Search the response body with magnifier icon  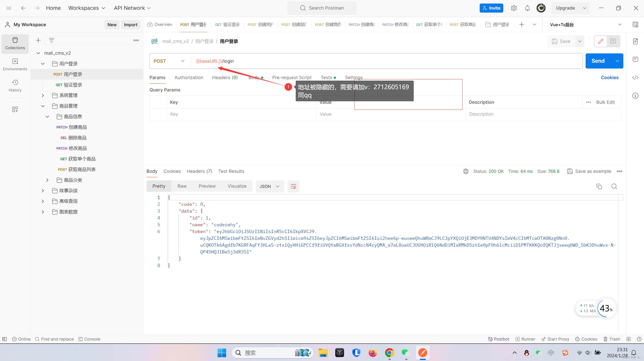614,186
